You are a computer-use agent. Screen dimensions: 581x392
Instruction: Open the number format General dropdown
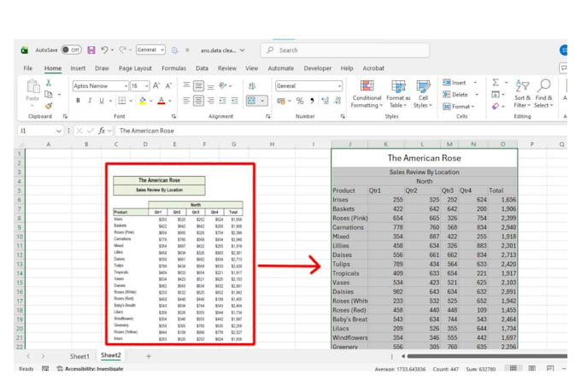coord(339,86)
